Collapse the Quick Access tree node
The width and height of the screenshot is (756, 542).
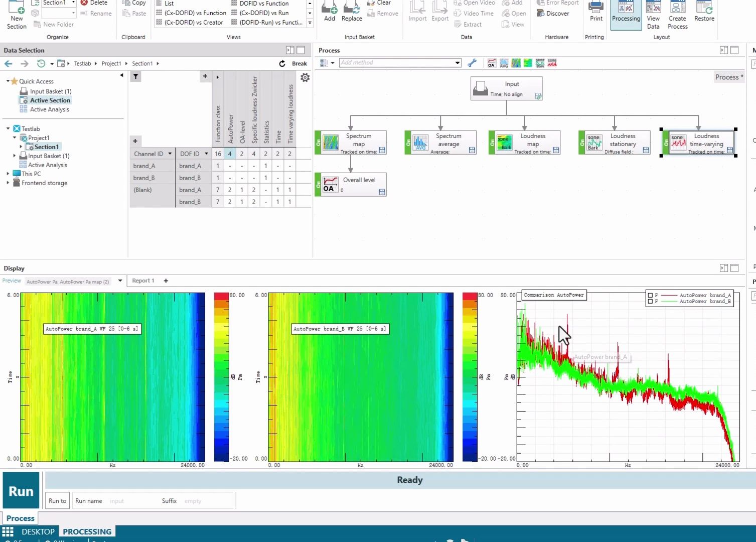[8, 81]
